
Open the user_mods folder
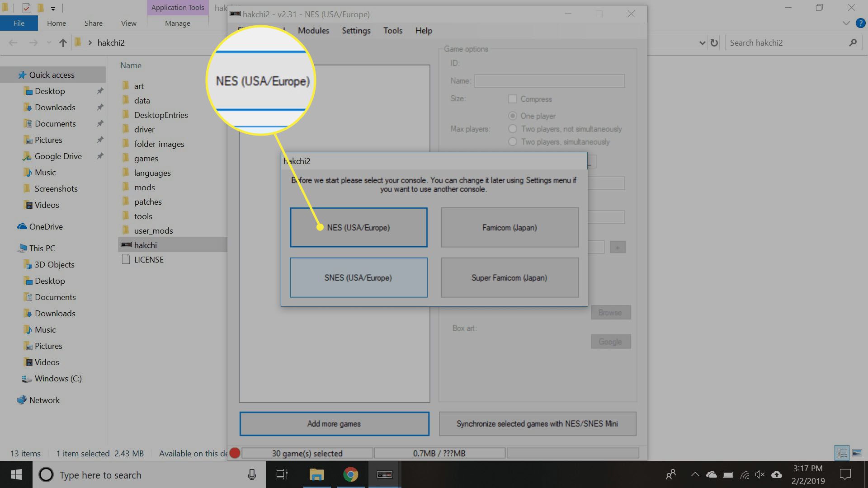(153, 230)
